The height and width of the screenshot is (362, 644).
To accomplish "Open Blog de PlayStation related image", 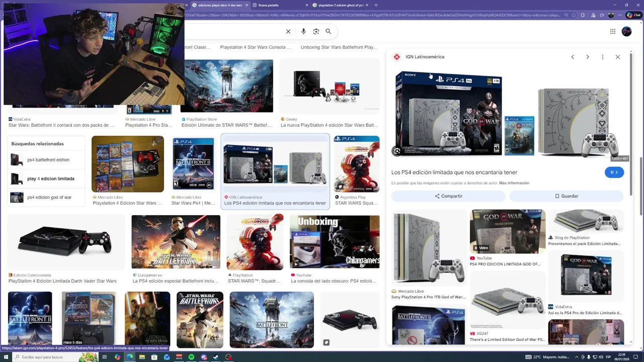I will coord(586,221).
